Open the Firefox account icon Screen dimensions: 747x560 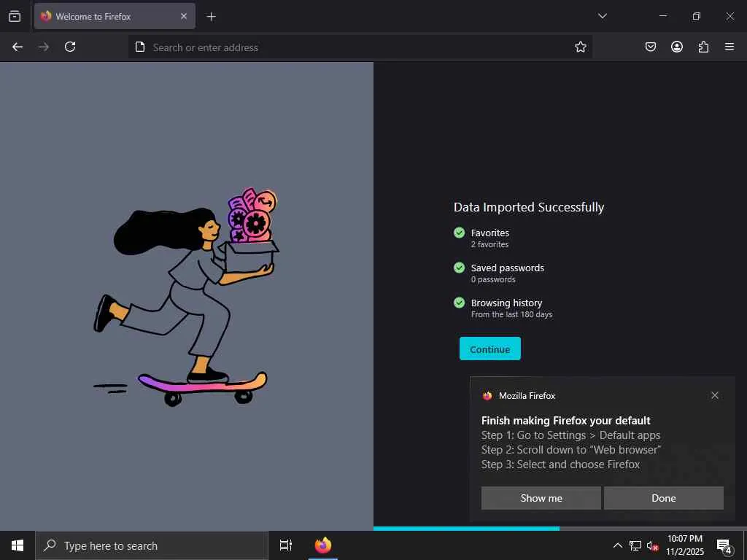(x=677, y=47)
